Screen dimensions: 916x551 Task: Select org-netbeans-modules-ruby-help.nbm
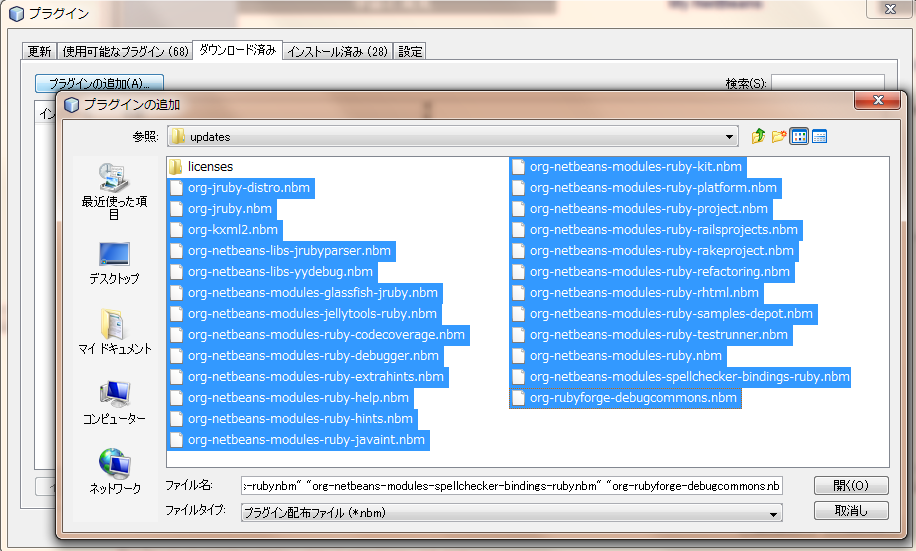coord(291,398)
